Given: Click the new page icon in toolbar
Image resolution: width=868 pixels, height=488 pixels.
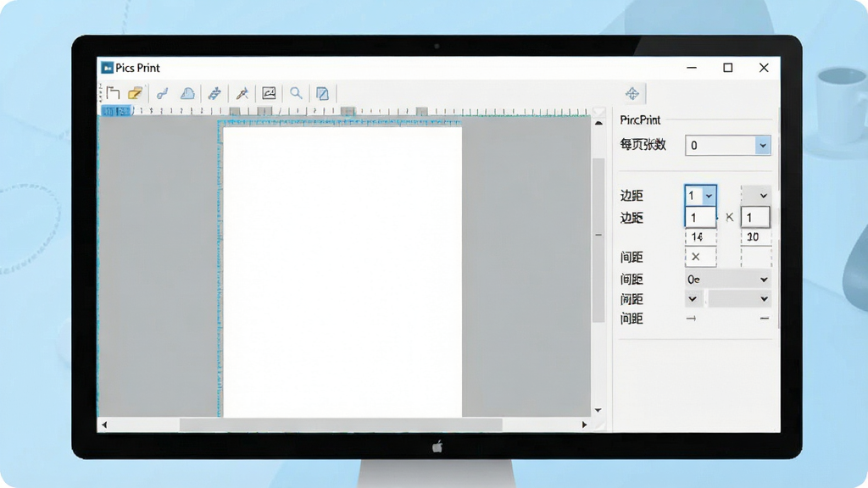Looking at the screenshot, I should coord(114,93).
